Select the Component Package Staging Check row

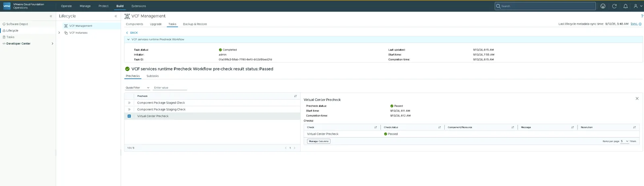coord(212,109)
